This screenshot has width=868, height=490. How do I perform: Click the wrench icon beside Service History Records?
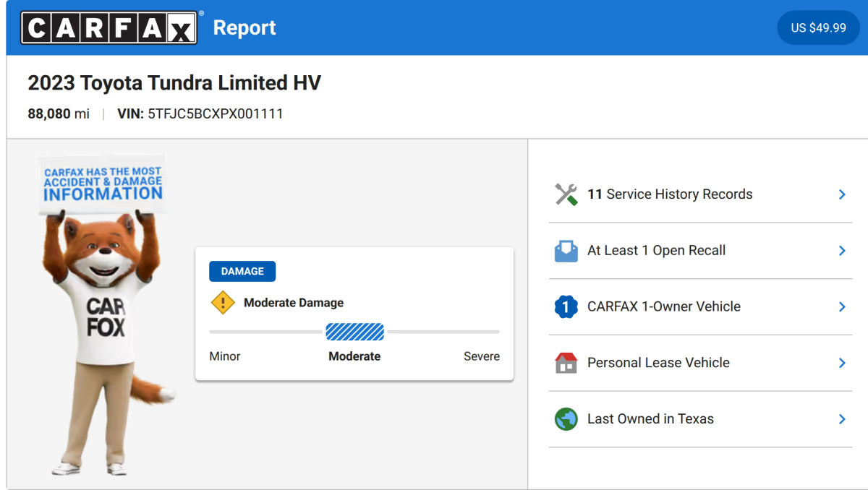(x=566, y=194)
